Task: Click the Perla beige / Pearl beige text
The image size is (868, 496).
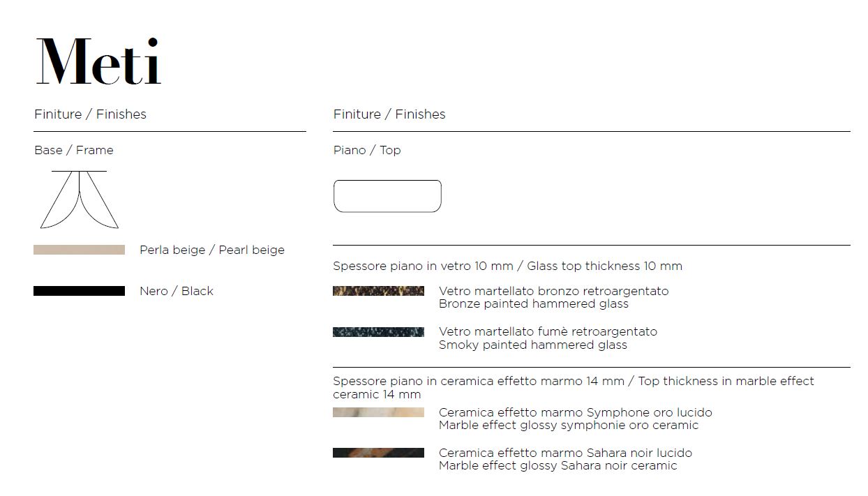Action: pos(212,250)
